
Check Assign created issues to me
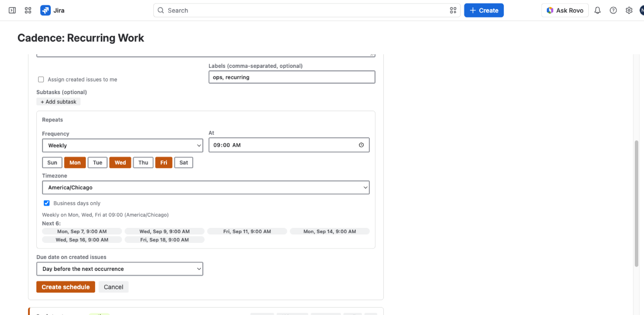click(x=41, y=79)
